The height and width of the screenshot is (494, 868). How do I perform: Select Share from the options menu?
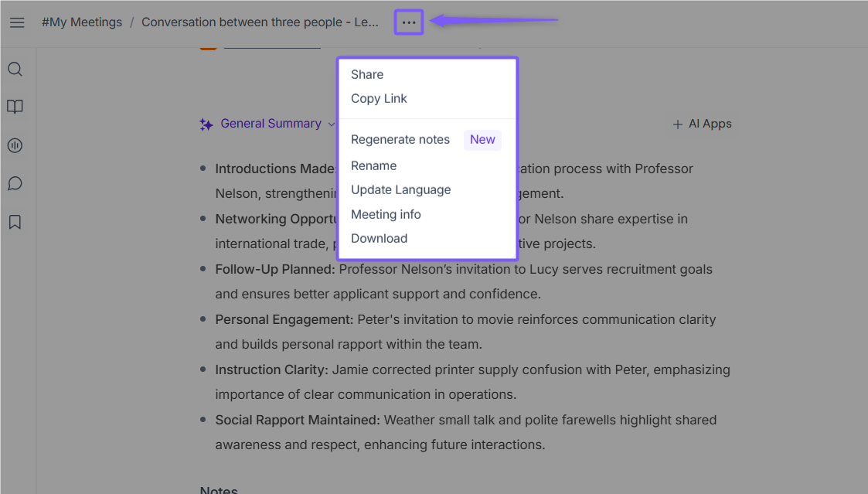(367, 74)
